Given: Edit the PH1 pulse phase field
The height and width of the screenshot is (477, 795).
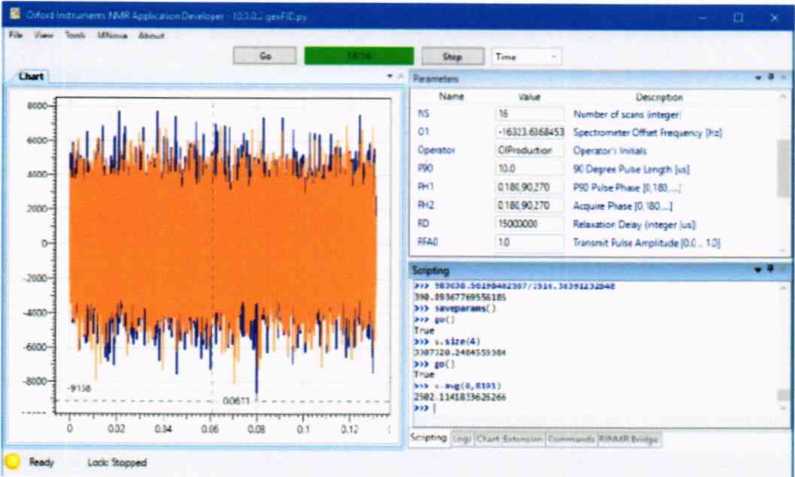Looking at the screenshot, I should pyautogui.click(x=529, y=187).
